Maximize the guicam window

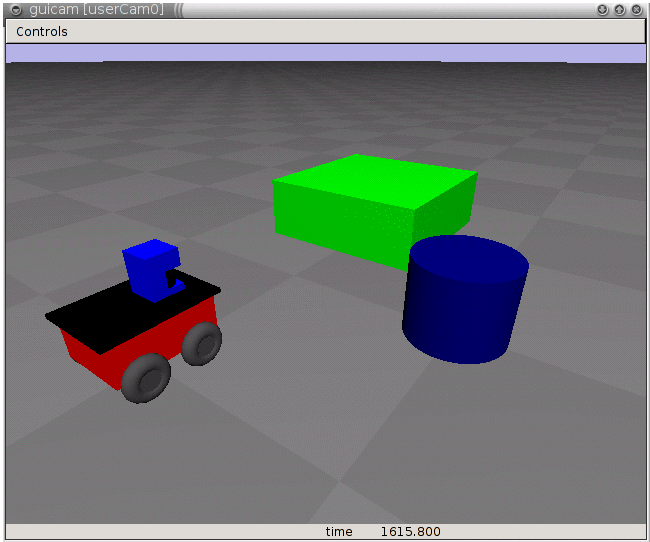[x=620, y=9]
